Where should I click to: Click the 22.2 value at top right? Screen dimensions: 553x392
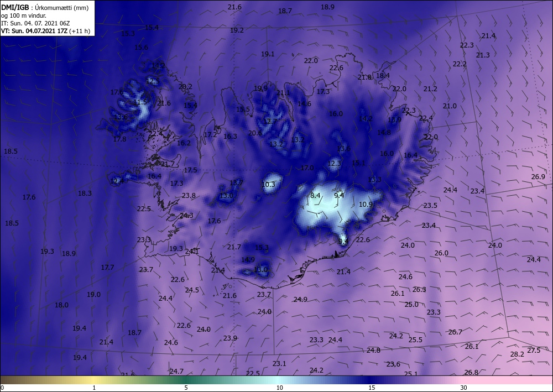coord(460,64)
